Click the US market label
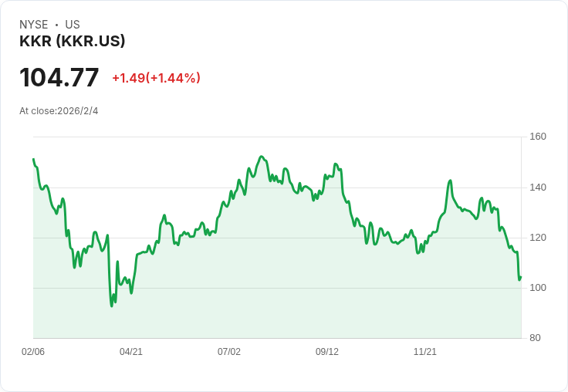568x392 pixels. coord(73,25)
